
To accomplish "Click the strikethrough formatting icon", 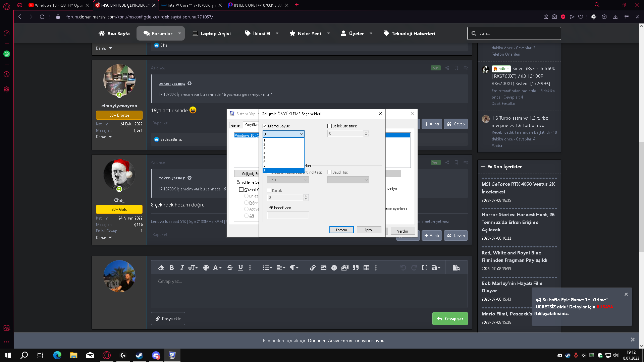I will [x=230, y=268].
